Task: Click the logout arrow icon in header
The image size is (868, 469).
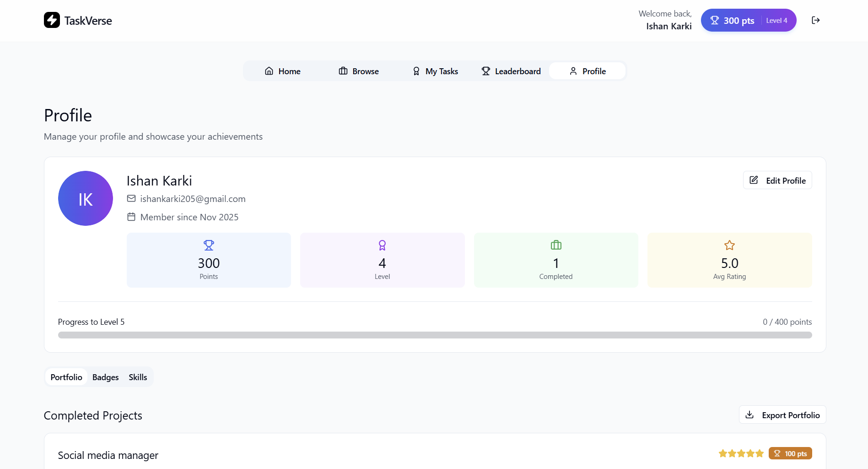Action: [x=815, y=20]
